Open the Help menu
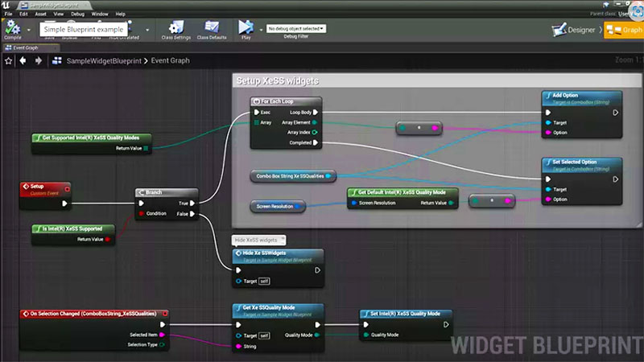Image resolution: width=644 pixels, height=362 pixels. coord(120,14)
